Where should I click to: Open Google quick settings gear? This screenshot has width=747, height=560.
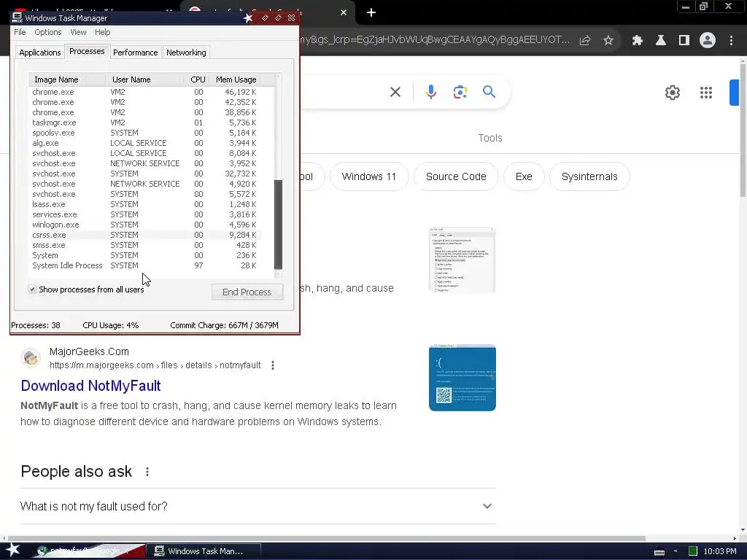tap(672, 93)
